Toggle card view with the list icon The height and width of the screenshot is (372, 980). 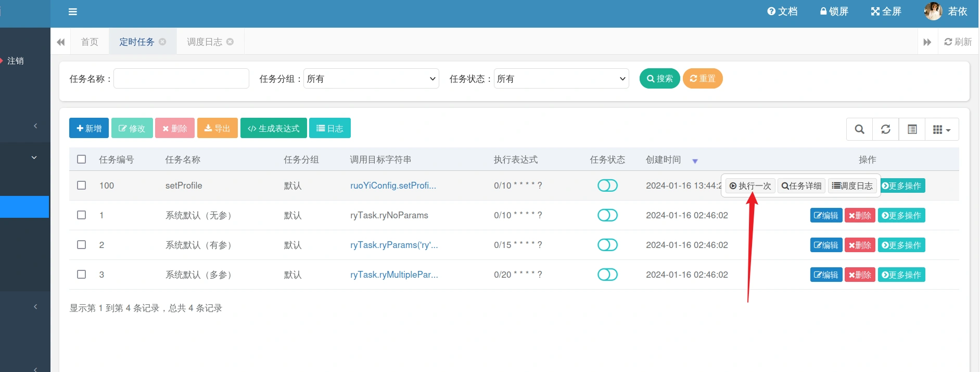912,129
